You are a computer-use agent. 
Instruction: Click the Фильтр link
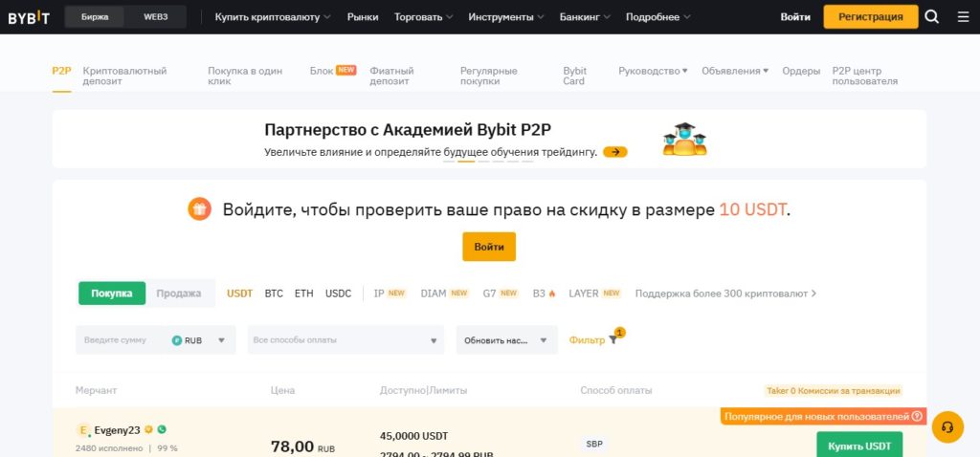click(x=587, y=340)
